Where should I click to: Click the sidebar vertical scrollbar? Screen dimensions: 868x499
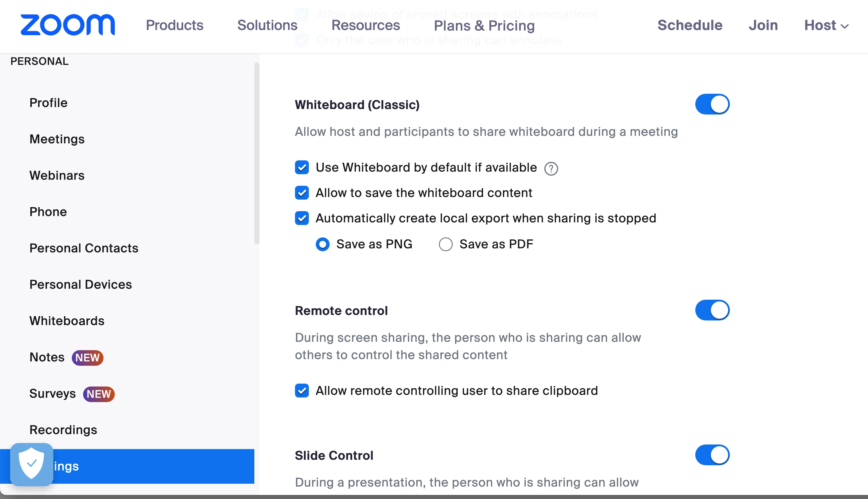click(257, 153)
